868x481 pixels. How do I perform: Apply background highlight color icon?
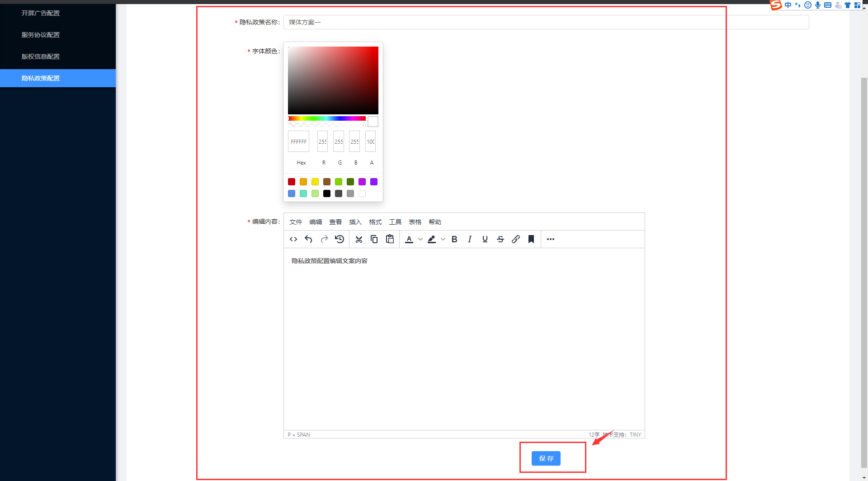tap(432, 239)
